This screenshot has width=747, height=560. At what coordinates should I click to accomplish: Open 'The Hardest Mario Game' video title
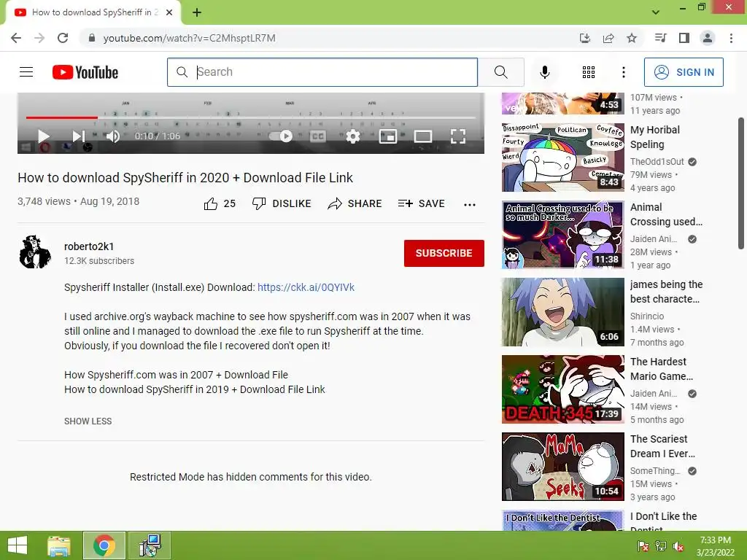click(x=661, y=369)
